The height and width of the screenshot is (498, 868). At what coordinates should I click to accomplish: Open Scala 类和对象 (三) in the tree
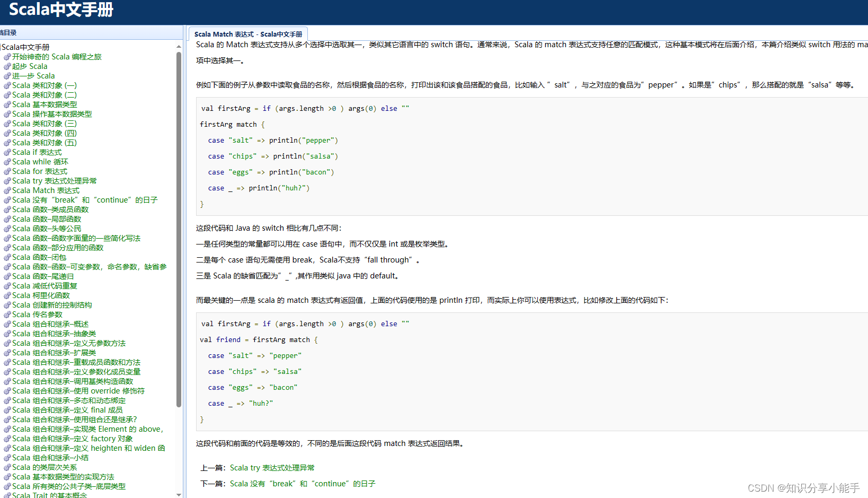click(45, 124)
